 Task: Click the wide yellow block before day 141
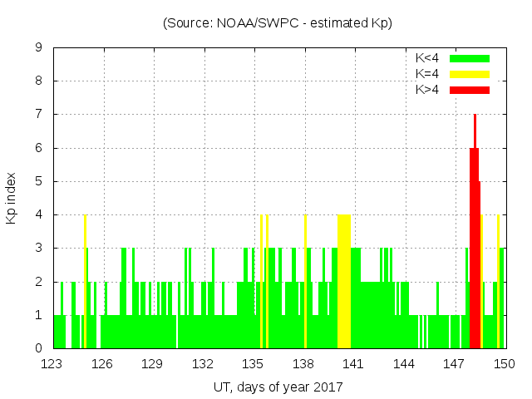pos(343,283)
